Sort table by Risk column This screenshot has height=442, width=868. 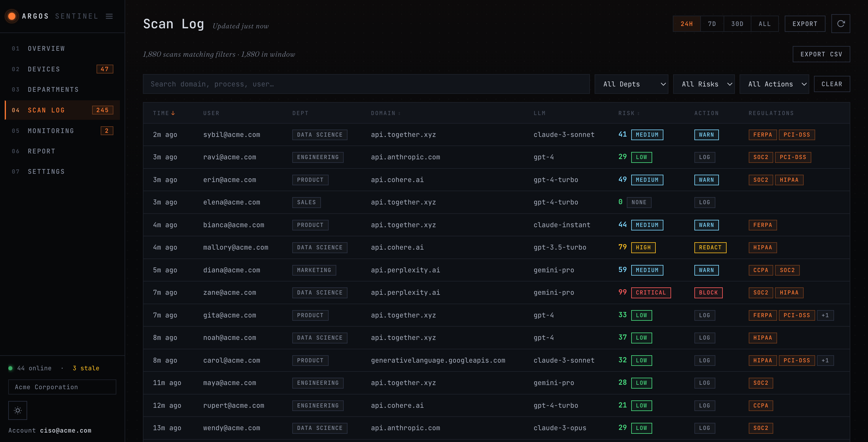click(x=629, y=113)
